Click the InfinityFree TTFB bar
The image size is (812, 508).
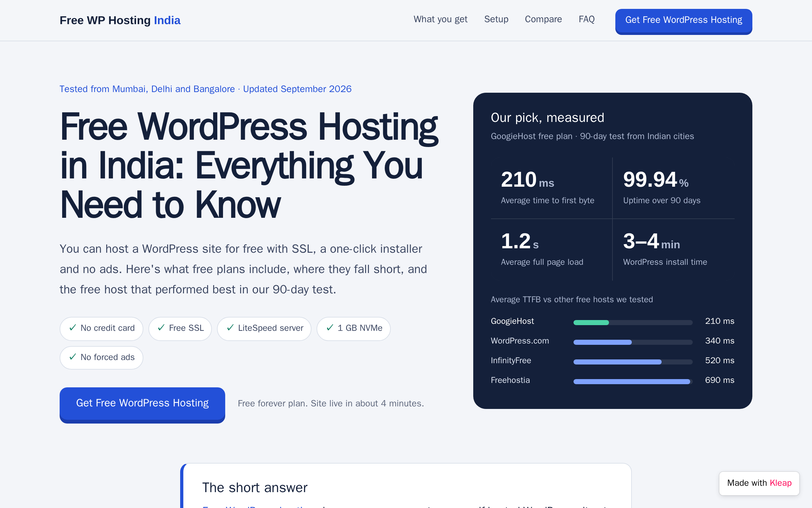617,362
